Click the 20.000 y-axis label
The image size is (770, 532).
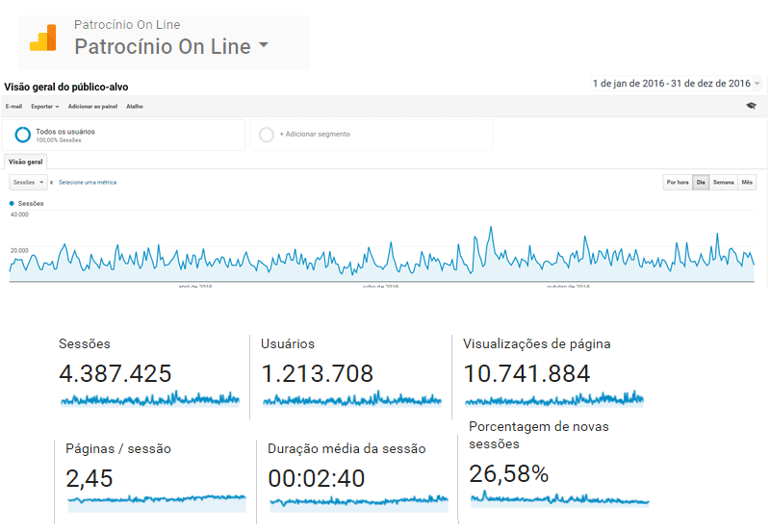click(x=19, y=250)
